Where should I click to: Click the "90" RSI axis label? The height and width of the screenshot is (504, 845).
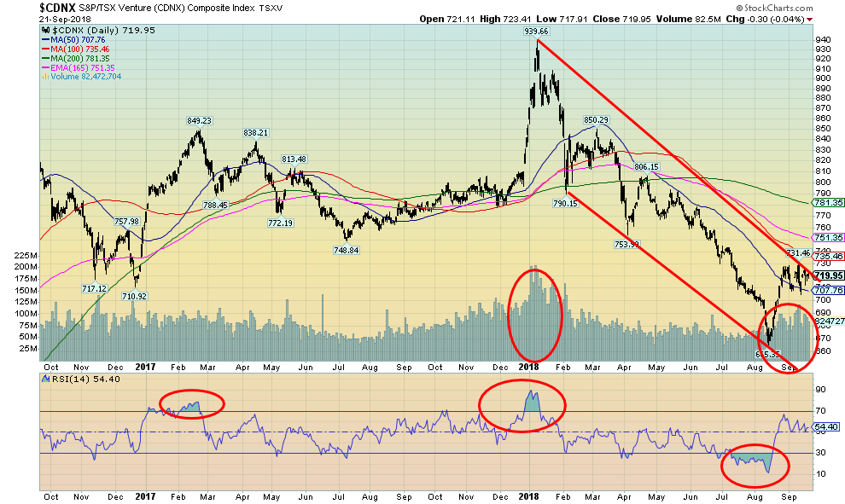(820, 390)
